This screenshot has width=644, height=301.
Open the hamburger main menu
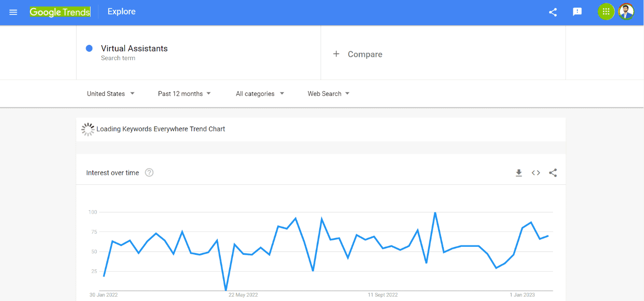click(13, 12)
